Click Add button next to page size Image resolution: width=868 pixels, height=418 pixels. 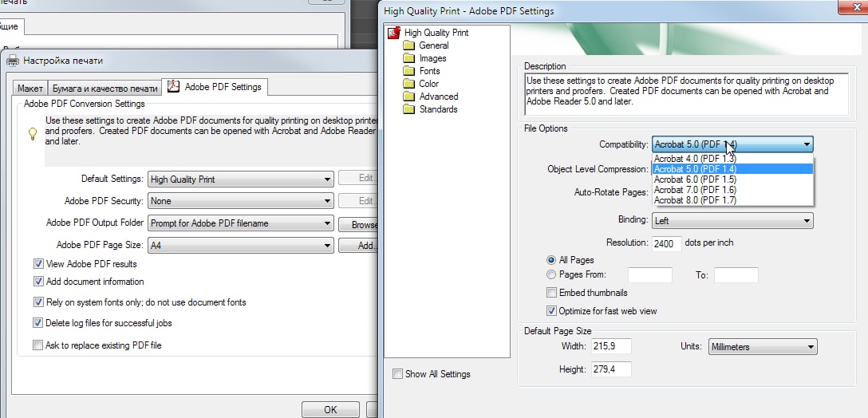(358, 245)
